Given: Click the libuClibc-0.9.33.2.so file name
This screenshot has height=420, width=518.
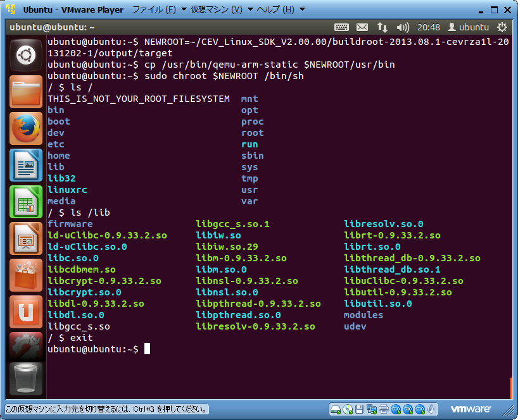Looking at the screenshot, I should click(403, 281).
